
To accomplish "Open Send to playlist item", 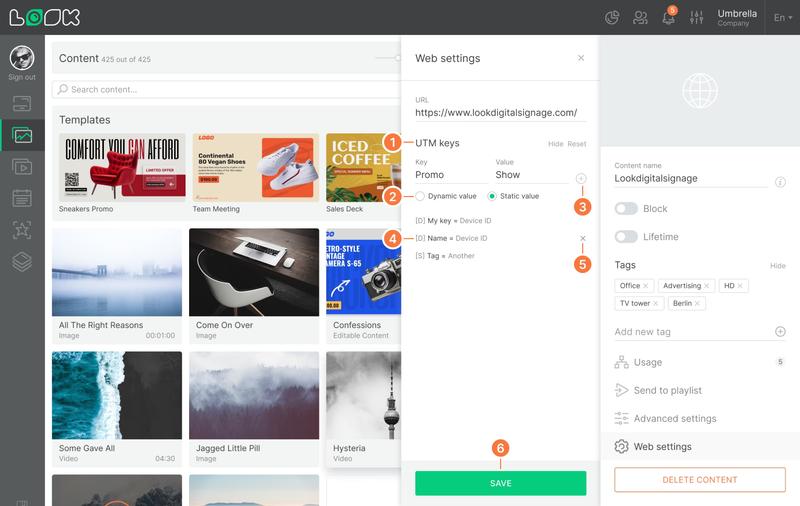I will (x=700, y=390).
